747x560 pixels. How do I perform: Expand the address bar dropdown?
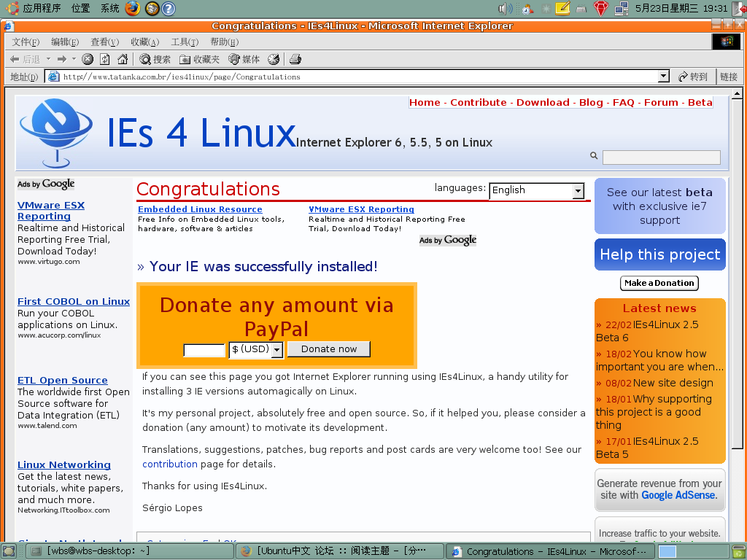pos(664,77)
